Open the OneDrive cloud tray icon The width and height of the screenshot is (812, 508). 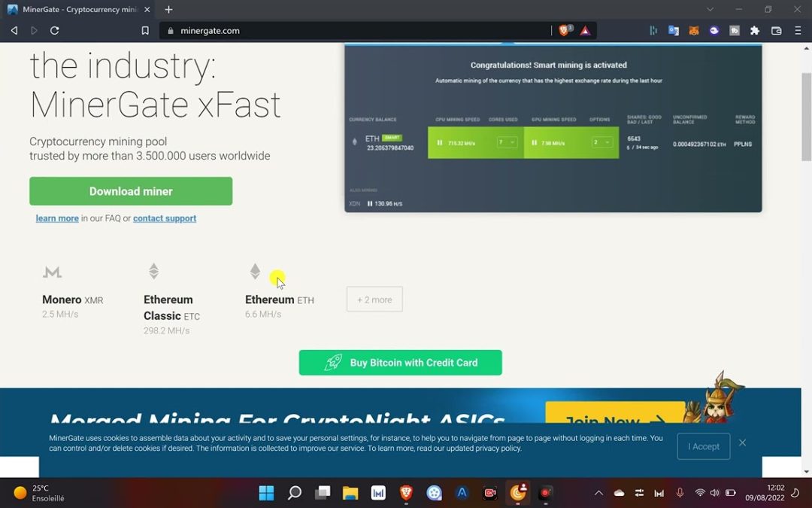coord(619,493)
